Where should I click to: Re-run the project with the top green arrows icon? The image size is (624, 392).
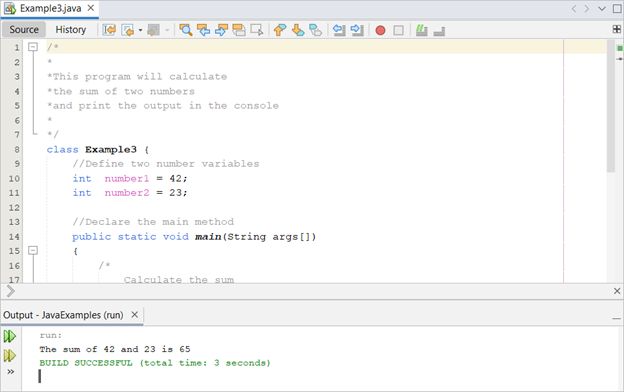tap(10, 336)
